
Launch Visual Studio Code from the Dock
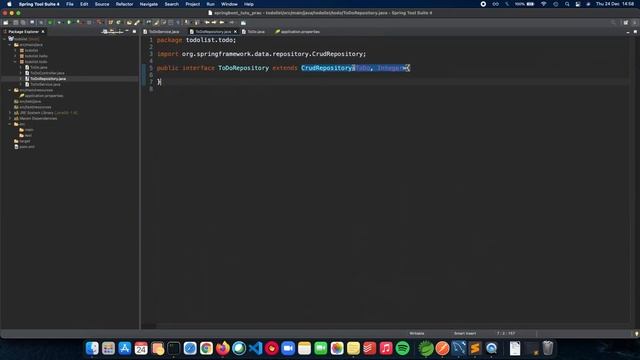click(x=256, y=348)
